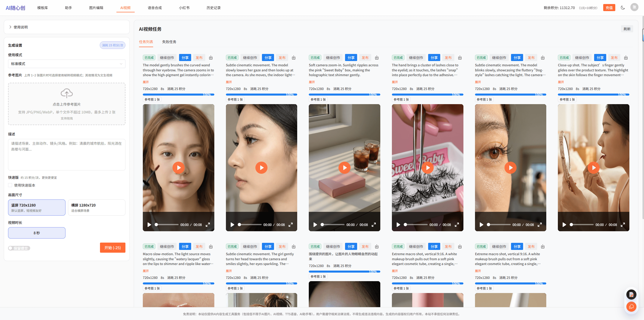
Task: Play the eye close-up video center button
Action: coord(511,168)
